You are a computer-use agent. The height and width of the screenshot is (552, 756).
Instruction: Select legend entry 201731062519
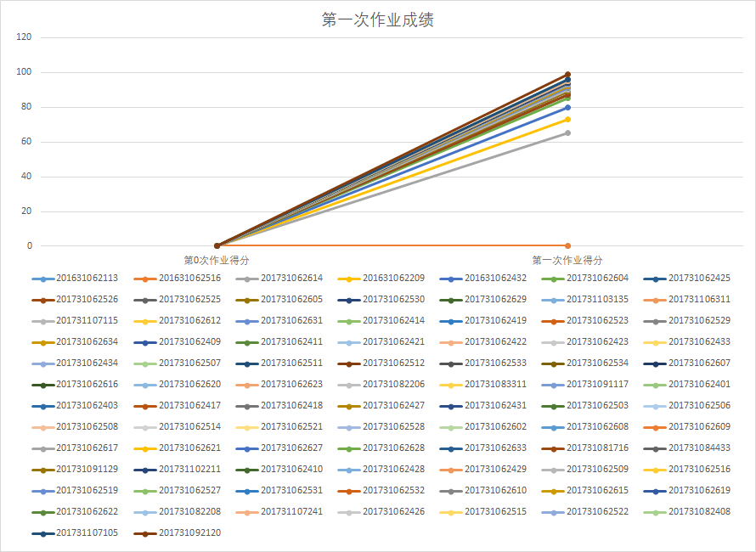click(75, 490)
